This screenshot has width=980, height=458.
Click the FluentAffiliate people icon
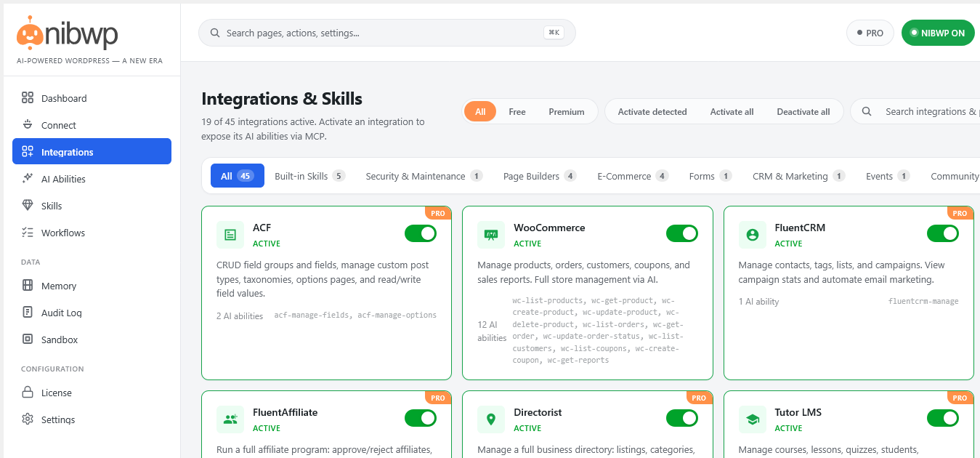tap(230, 419)
